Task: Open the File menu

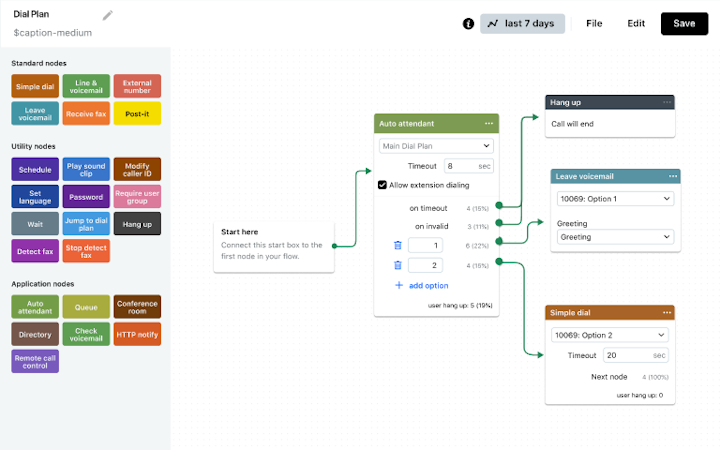Action: tap(594, 23)
